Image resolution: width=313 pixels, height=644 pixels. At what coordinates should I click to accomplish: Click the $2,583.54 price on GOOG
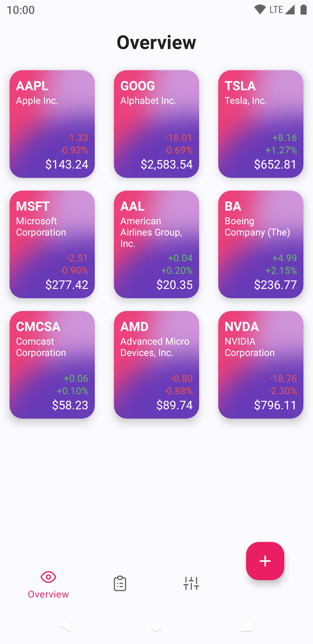(167, 164)
